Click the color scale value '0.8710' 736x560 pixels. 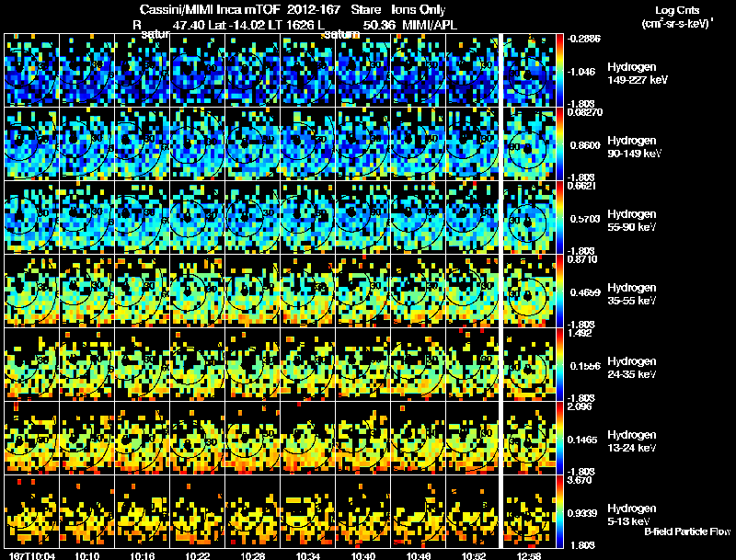(582, 260)
